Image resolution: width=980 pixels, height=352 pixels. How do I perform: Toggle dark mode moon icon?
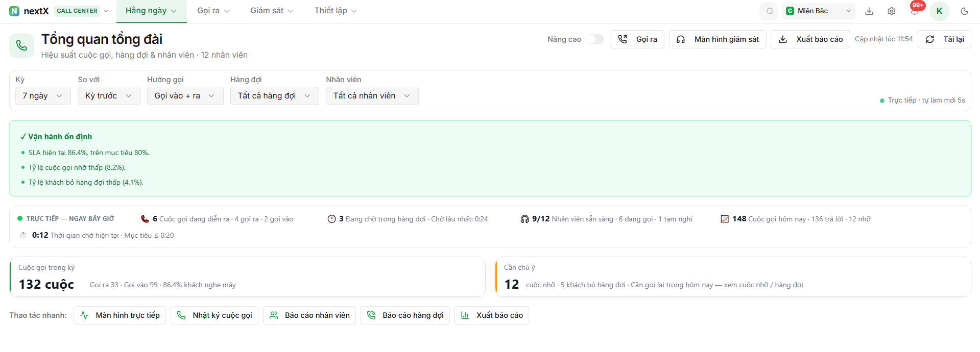tap(964, 11)
